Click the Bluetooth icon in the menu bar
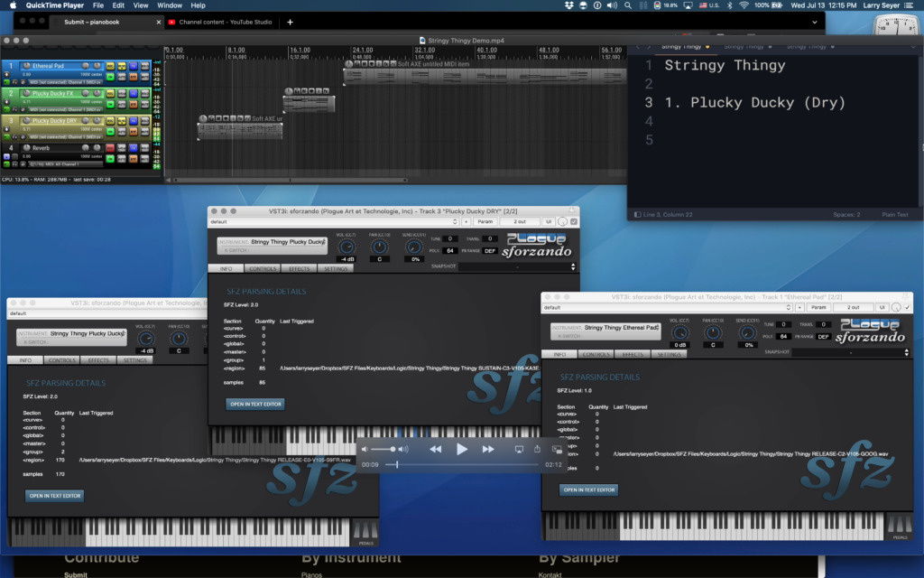This screenshot has height=578, width=924. click(x=729, y=5)
